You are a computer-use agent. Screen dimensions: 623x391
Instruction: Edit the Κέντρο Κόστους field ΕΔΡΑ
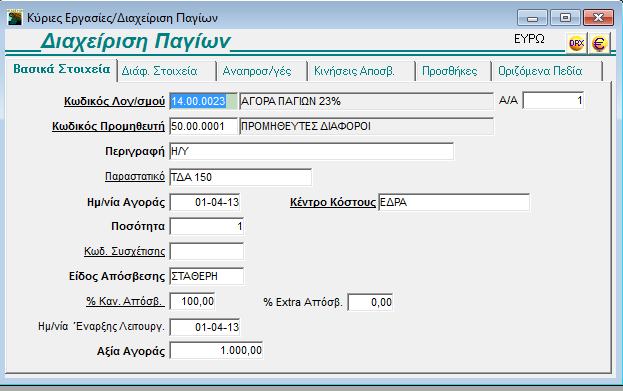[454, 202]
